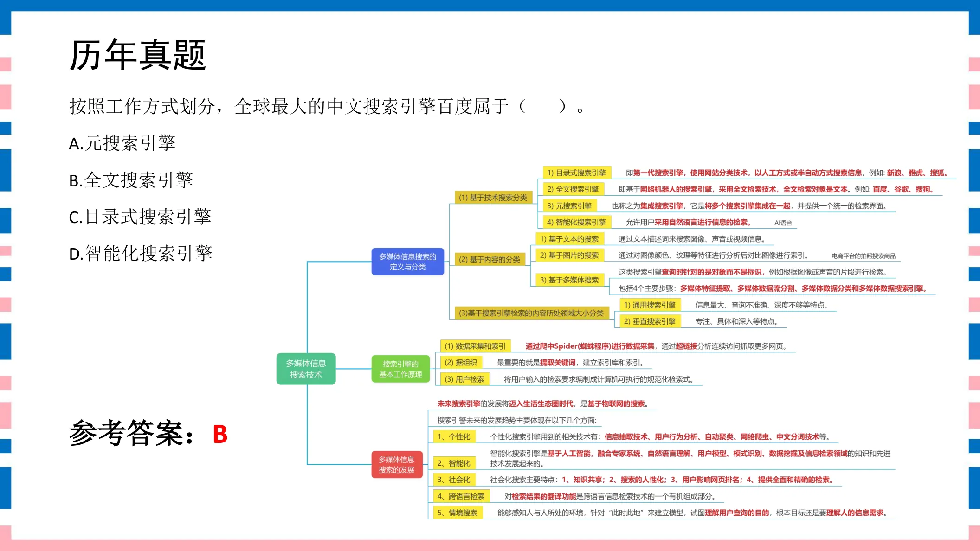Click the 参考答案 label

point(131,434)
